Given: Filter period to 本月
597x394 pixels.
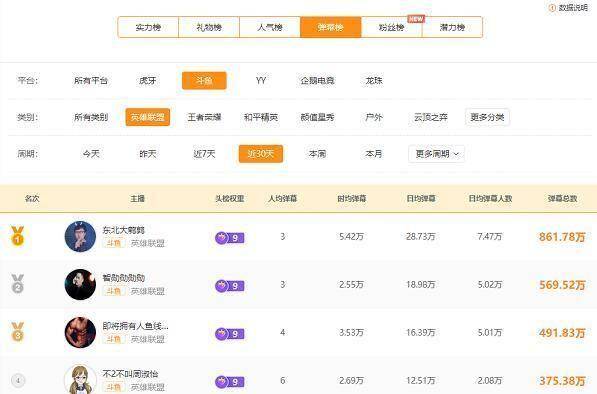Looking at the screenshot, I should point(374,154).
